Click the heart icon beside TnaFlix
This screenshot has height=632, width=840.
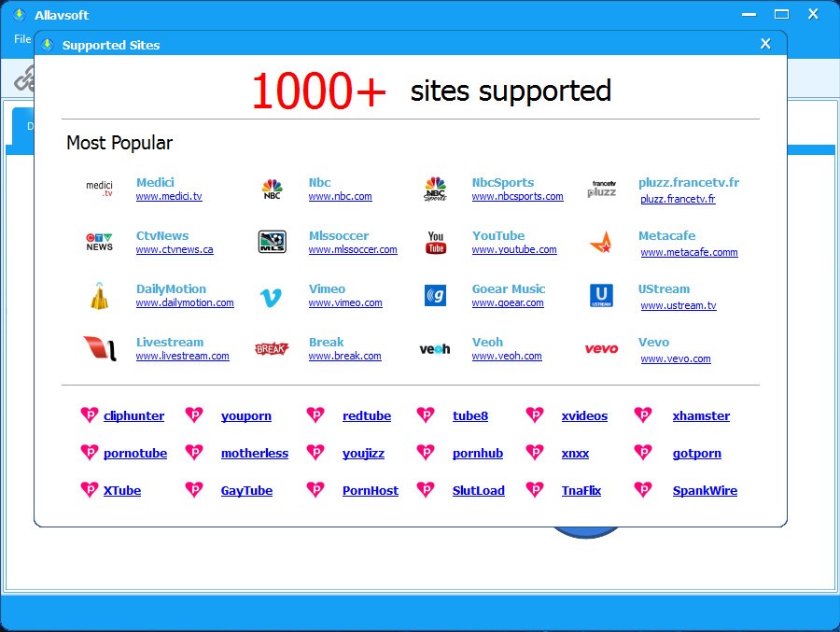click(535, 489)
